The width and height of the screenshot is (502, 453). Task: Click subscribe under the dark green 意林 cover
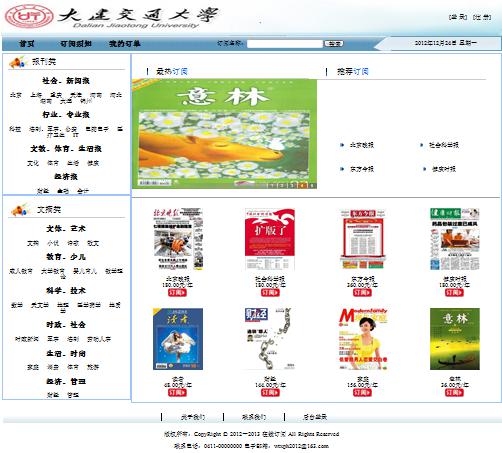[x=454, y=393]
